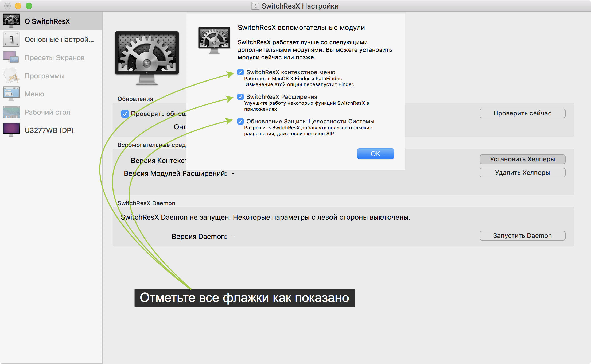591x364 pixels.
Task: Click the large SwitchResX gear monitor logo
Action: [147, 58]
